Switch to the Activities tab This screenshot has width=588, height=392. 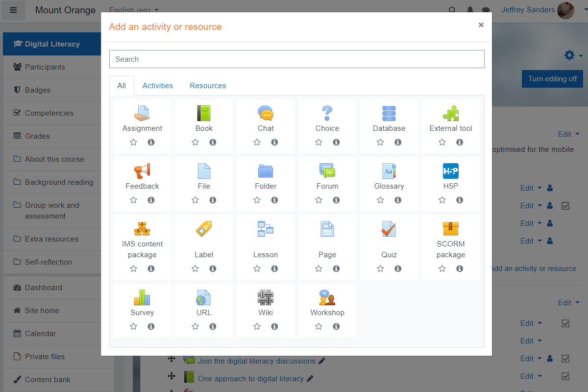(x=157, y=85)
